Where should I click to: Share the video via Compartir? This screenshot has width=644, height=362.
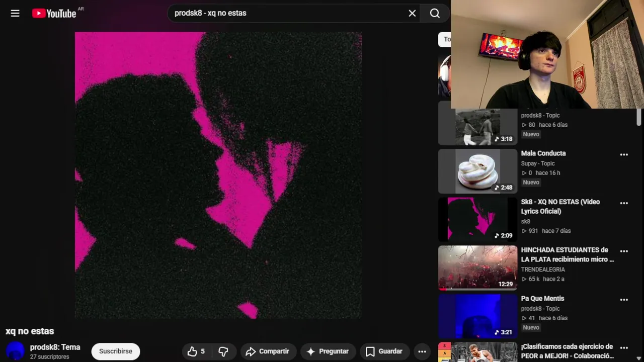pos(267,351)
